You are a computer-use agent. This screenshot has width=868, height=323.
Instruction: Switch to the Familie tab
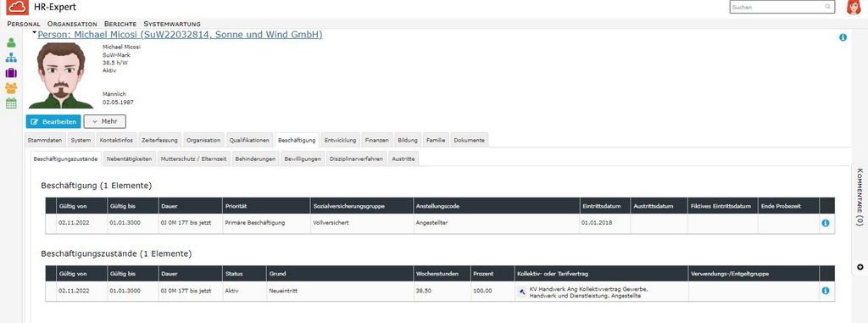pos(437,140)
